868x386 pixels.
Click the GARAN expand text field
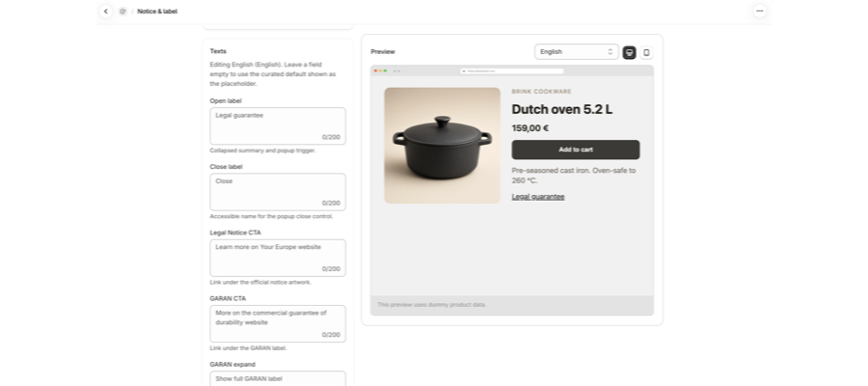(278, 379)
